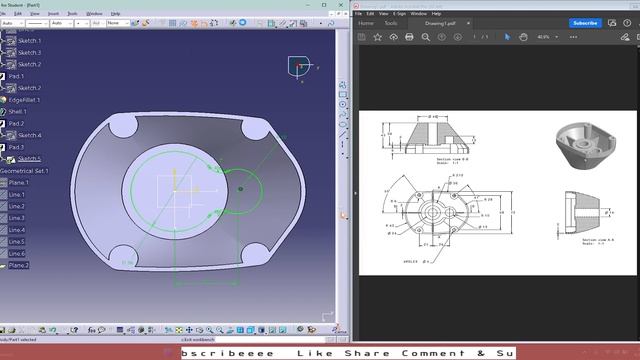Select Shell.1 feature in the tree
This screenshot has width=640, height=360.
pyautogui.click(x=18, y=111)
